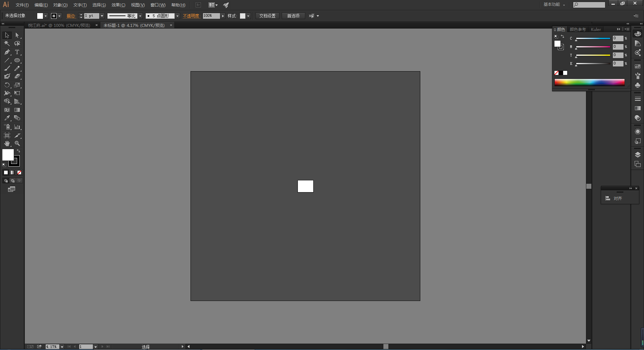Click the CMYK color spectrum bar
This screenshot has height=350, width=644.
[x=589, y=83]
